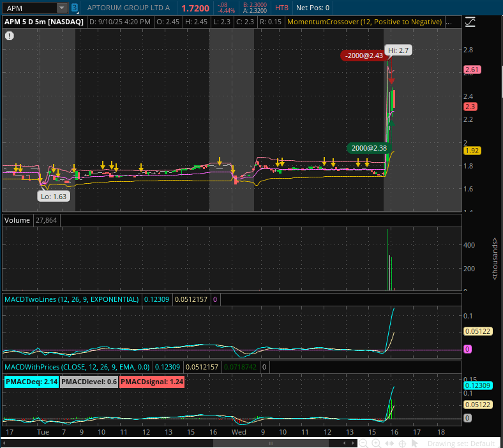
Task: Click the MomentumCrossover study label
Action: point(364,22)
